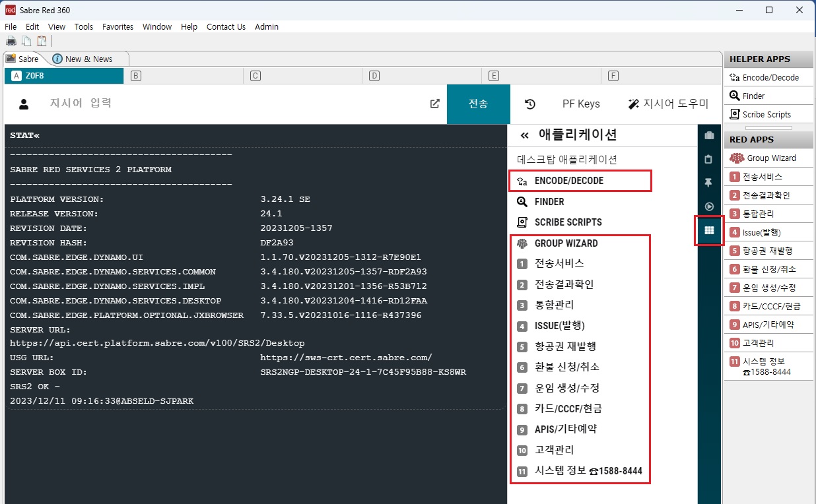Viewport: 816px width, 504px height.
Task: Open the Favorites menu
Action: click(x=118, y=27)
